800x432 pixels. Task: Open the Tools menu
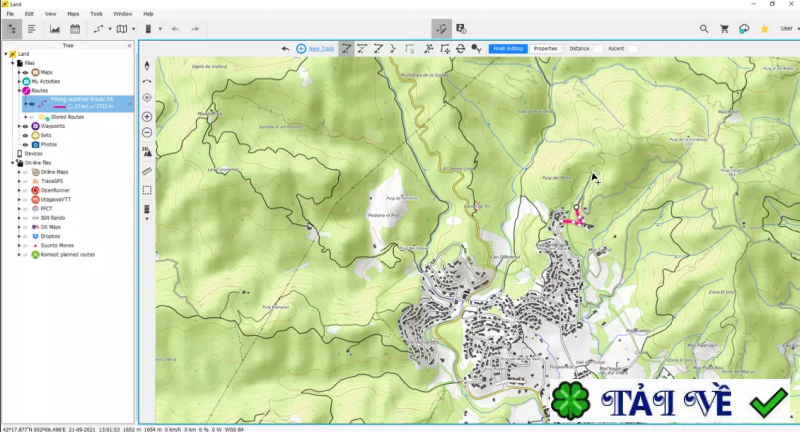pyautogui.click(x=96, y=14)
